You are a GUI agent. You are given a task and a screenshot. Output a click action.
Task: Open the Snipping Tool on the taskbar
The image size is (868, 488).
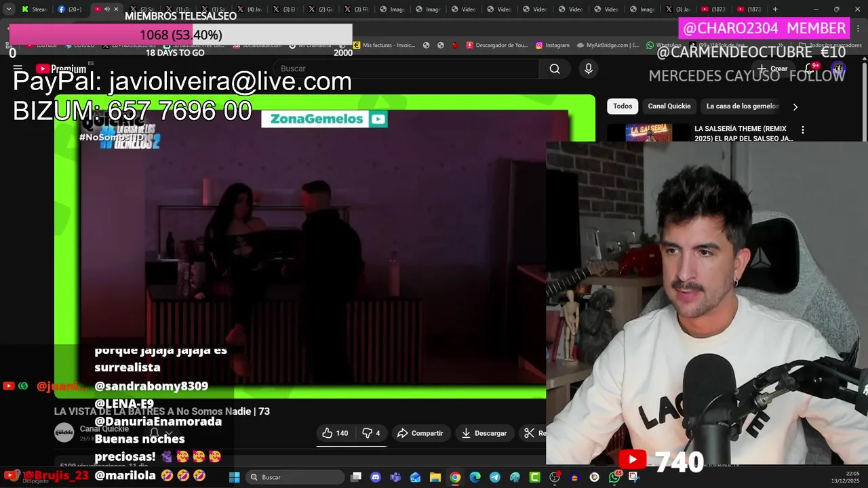pyautogui.click(x=634, y=477)
